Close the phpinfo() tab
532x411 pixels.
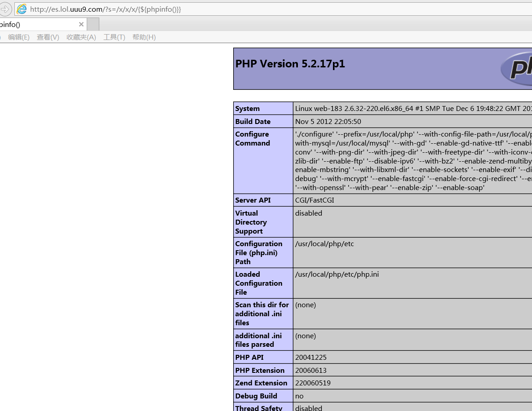[x=81, y=24]
